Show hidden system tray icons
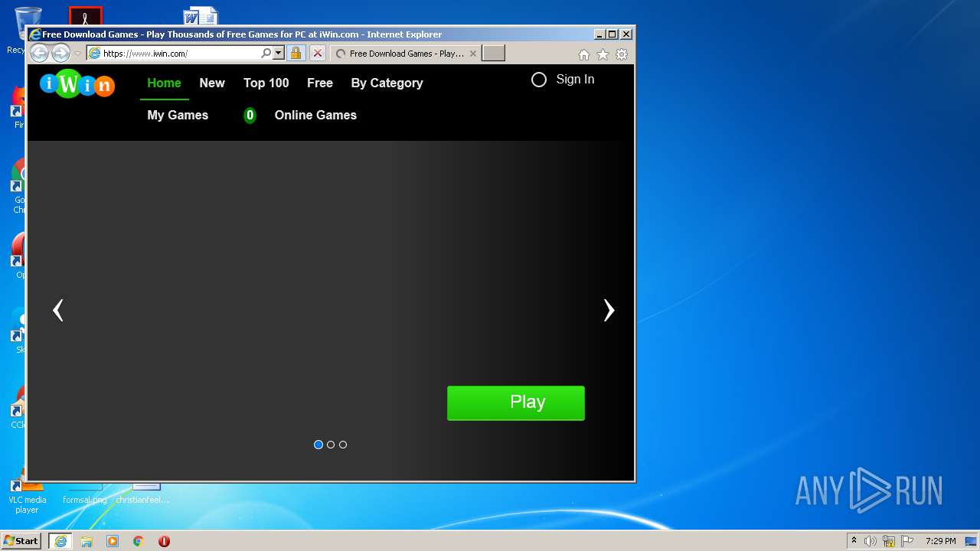This screenshot has width=980, height=551. pyautogui.click(x=854, y=541)
